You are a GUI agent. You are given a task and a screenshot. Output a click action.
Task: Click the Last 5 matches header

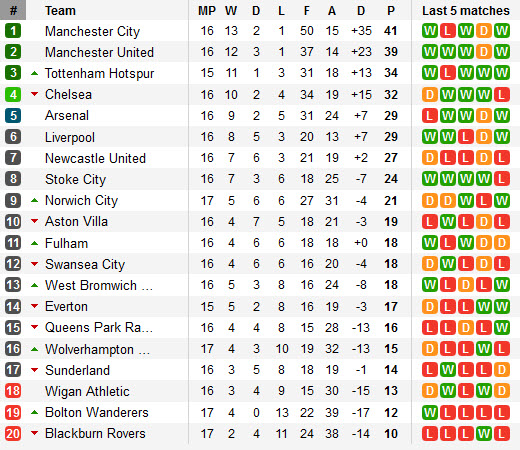tap(466, 11)
